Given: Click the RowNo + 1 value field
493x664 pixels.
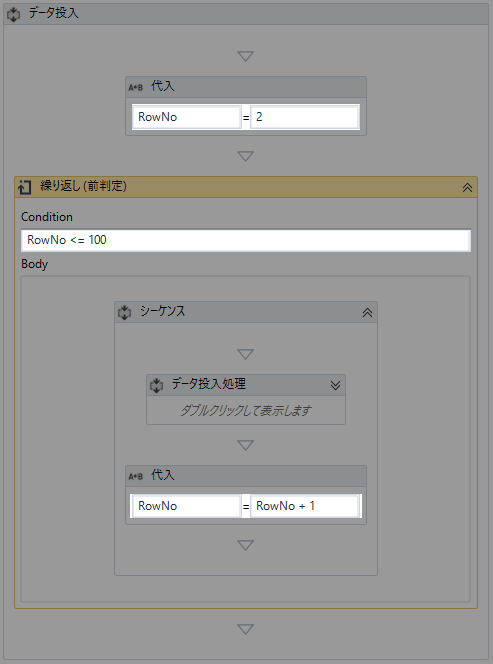Looking at the screenshot, I should [305, 506].
